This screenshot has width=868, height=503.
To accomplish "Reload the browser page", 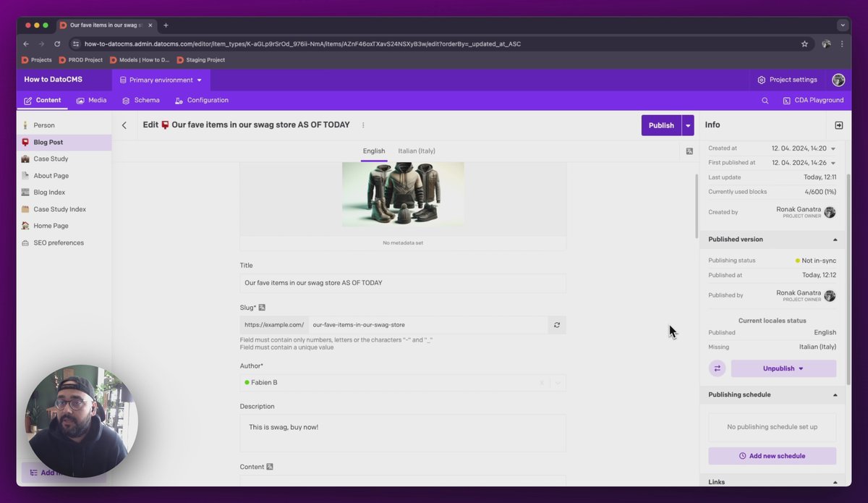I will coord(57,43).
